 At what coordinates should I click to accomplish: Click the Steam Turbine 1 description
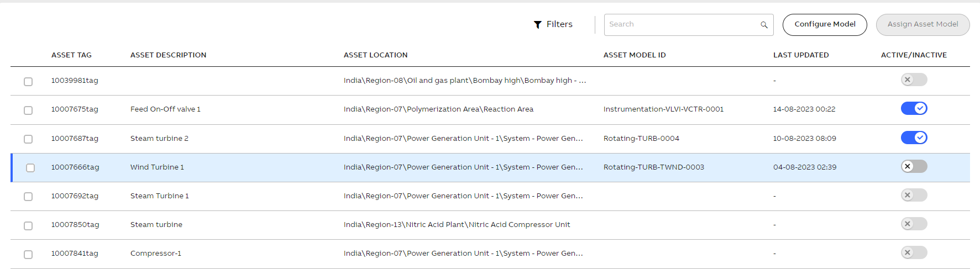(x=160, y=196)
